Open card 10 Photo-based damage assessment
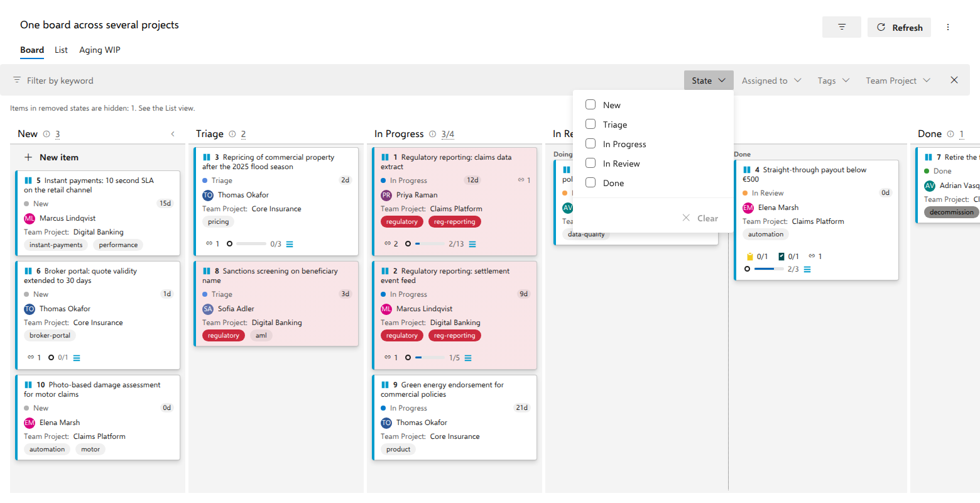The height and width of the screenshot is (503, 980). (x=92, y=389)
